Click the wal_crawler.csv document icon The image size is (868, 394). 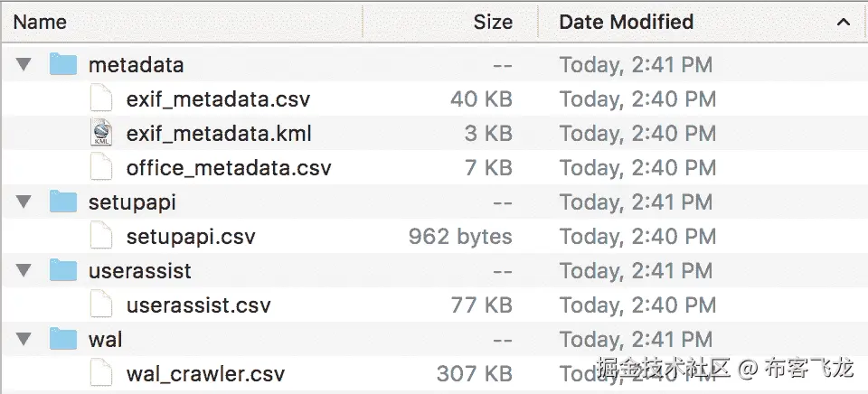(x=101, y=373)
